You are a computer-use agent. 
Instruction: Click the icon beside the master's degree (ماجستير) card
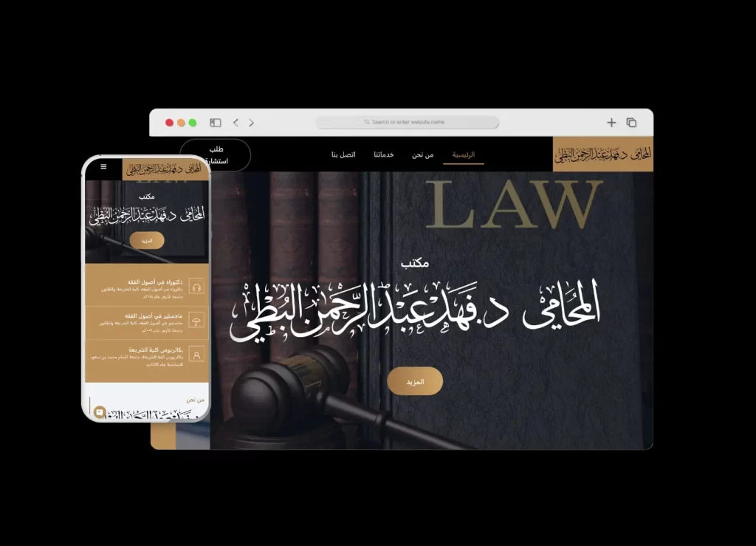point(196,321)
